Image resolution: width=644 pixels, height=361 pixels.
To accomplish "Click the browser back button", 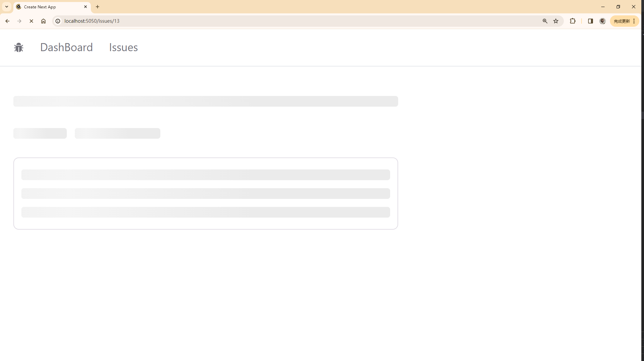I will click(x=8, y=21).
